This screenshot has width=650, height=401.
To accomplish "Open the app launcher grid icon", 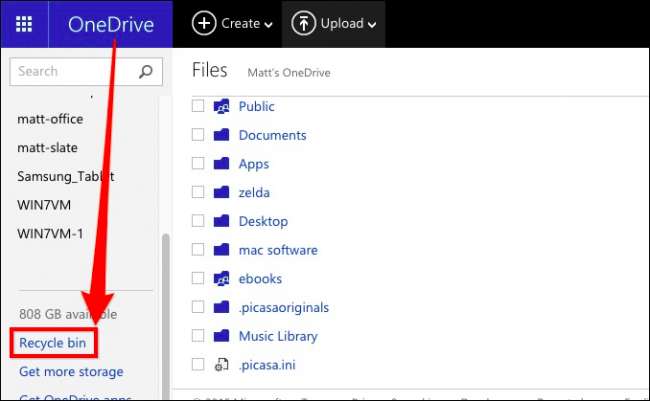I will [x=24, y=24].
